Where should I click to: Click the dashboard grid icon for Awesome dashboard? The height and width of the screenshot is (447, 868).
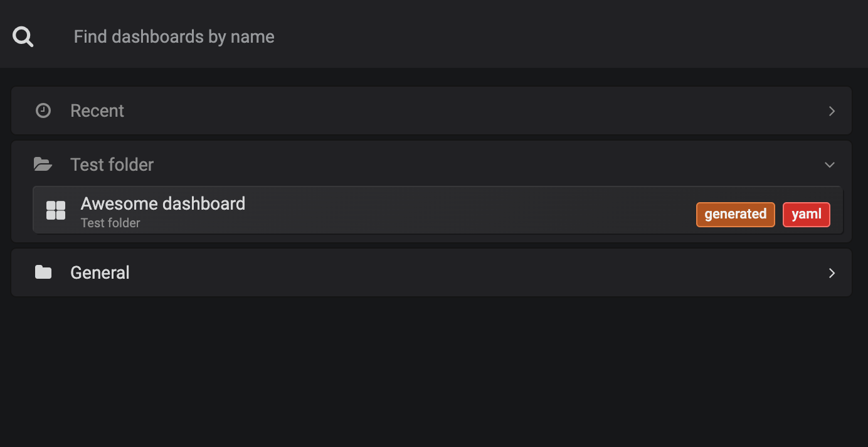click(x=56, y=210)
